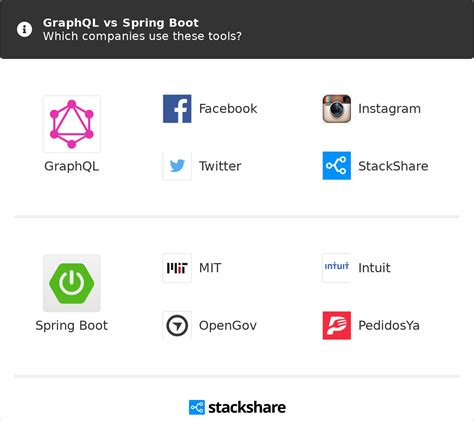Open the OpenGov text link

(x=228, y=325)
